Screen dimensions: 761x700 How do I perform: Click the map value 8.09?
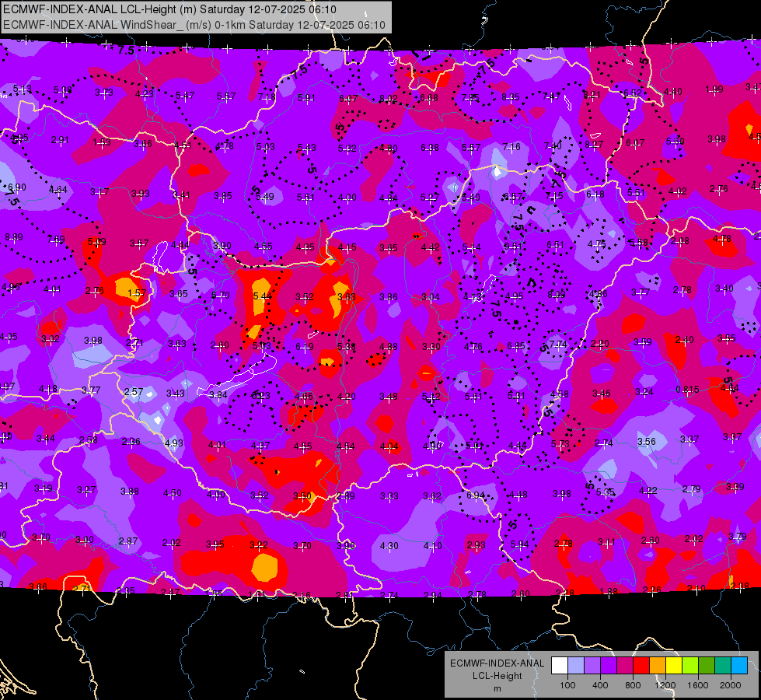click(x=557, y=294)
